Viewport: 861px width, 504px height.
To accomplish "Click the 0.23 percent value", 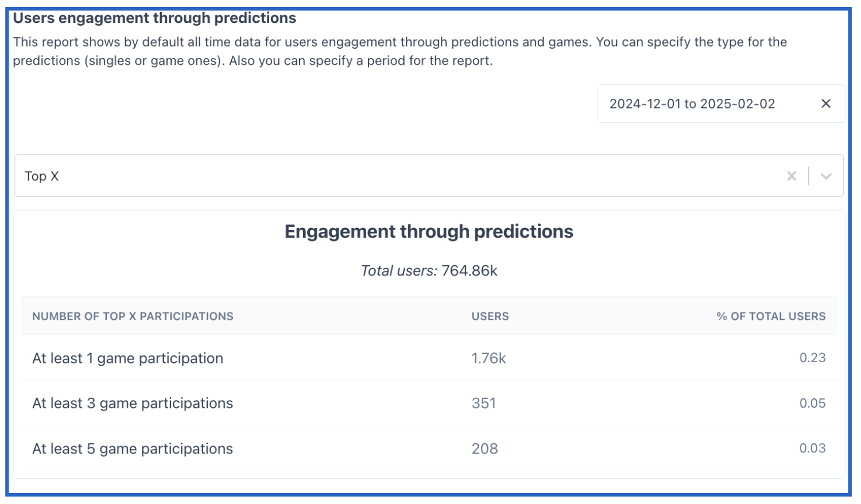I will pyautogui.click(x=812, y=358).
